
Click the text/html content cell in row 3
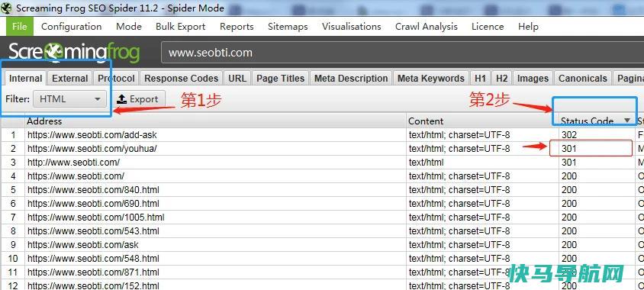(x=482, y=163)
